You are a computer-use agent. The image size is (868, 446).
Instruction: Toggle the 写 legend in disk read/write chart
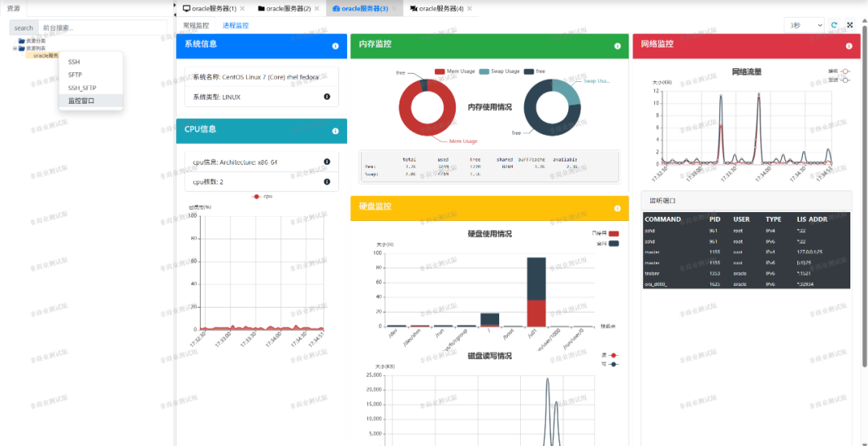pos(609,364)
